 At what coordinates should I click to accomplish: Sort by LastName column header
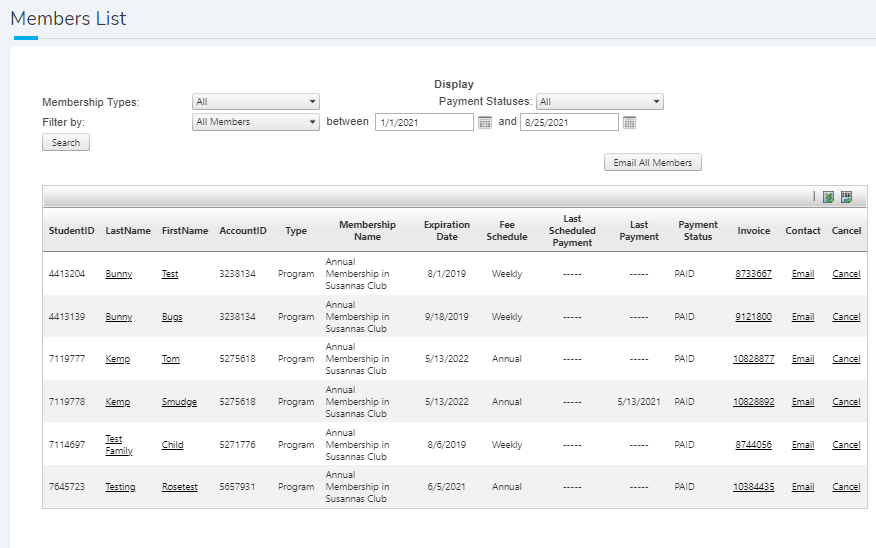pos(128,231)
